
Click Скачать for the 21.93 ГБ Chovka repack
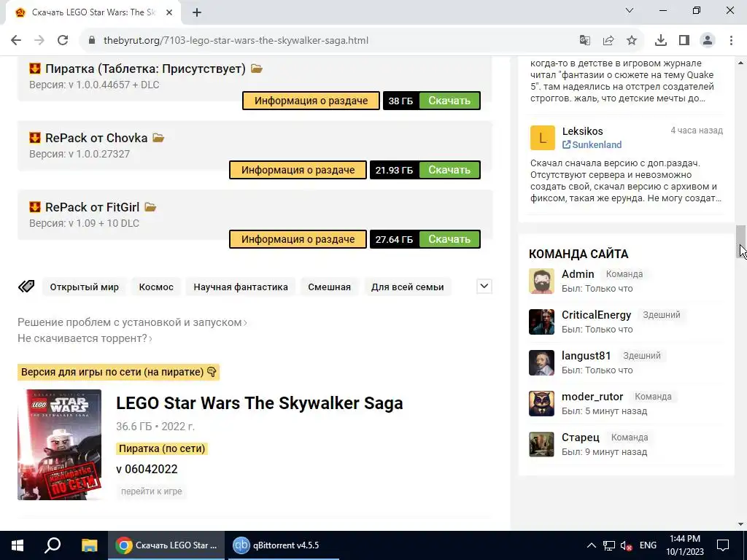(x=449, y=170)
